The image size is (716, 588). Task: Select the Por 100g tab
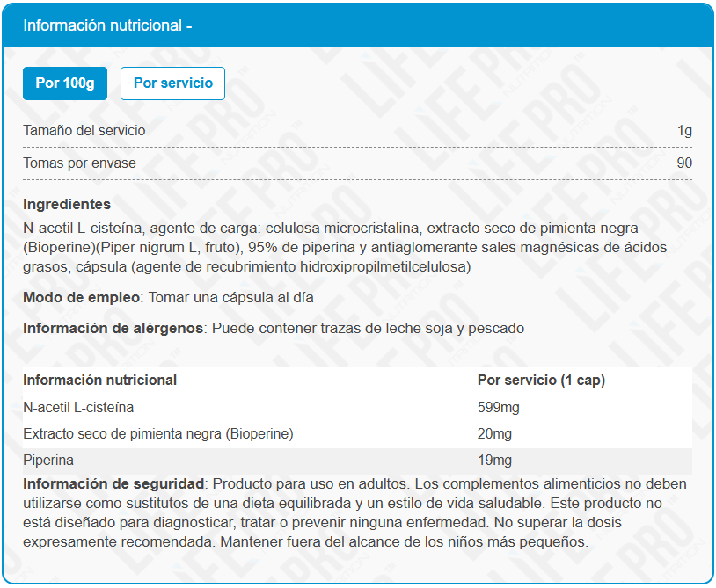coord(65,83)
